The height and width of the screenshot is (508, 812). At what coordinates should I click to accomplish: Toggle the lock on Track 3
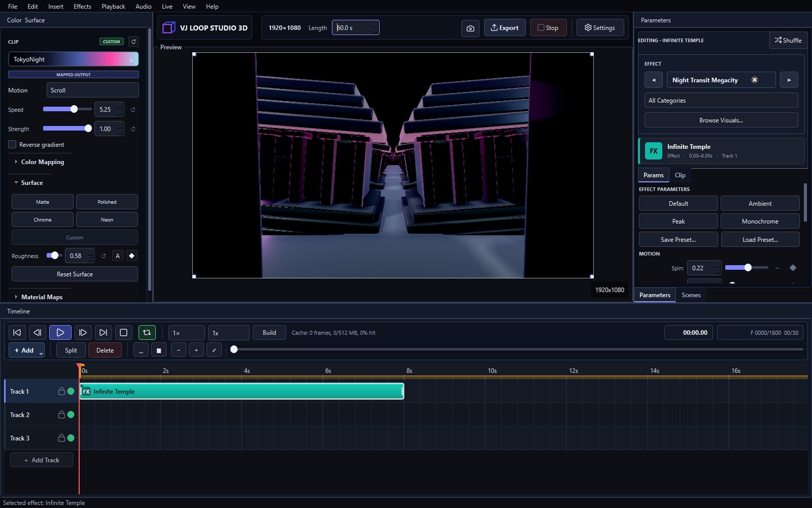61,438
